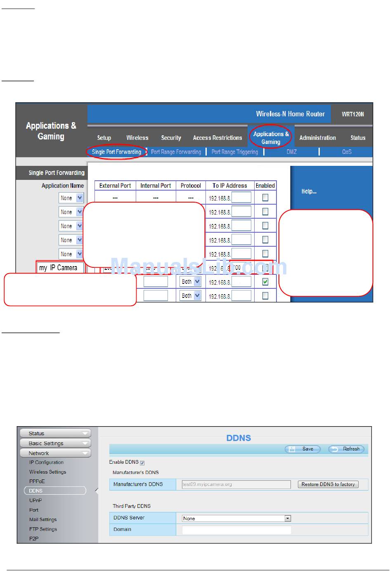Viewport: 392px width, 578px height.
Task: Open the DDNS Server dropdown
Action: [236, 518]
